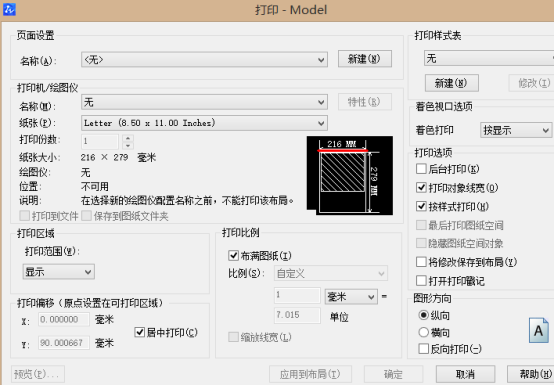
Task: Select 纵向 orientation radio button
Action: pos(423,315)
